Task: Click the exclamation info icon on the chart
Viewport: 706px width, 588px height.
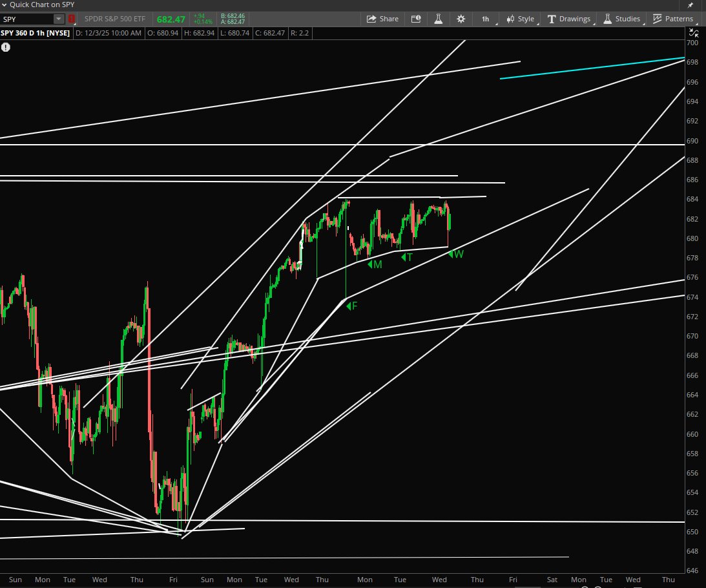Action: tap(6, 47)
